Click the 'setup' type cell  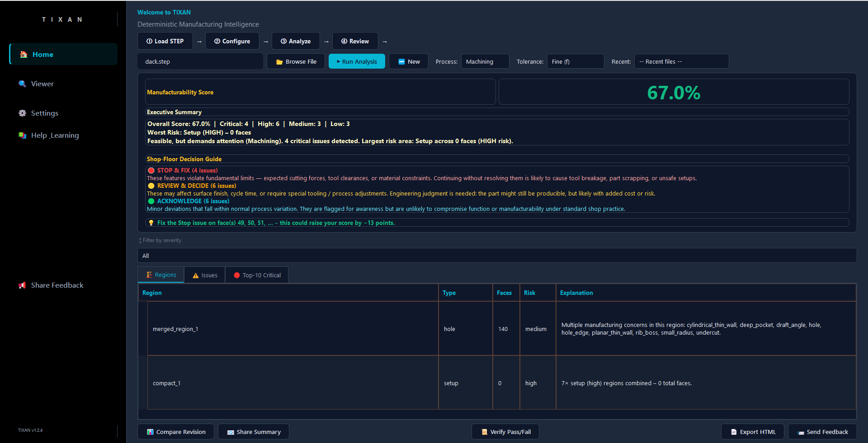coord(466,383)
